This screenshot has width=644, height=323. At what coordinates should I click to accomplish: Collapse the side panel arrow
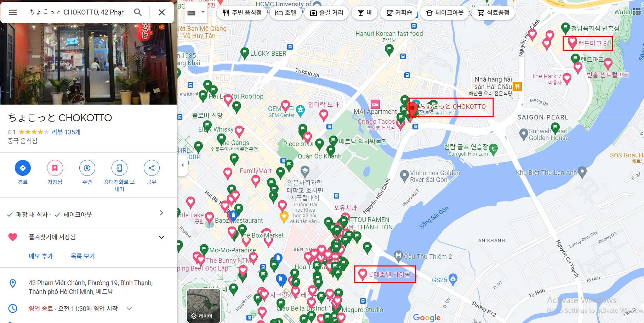coord(182,165)
